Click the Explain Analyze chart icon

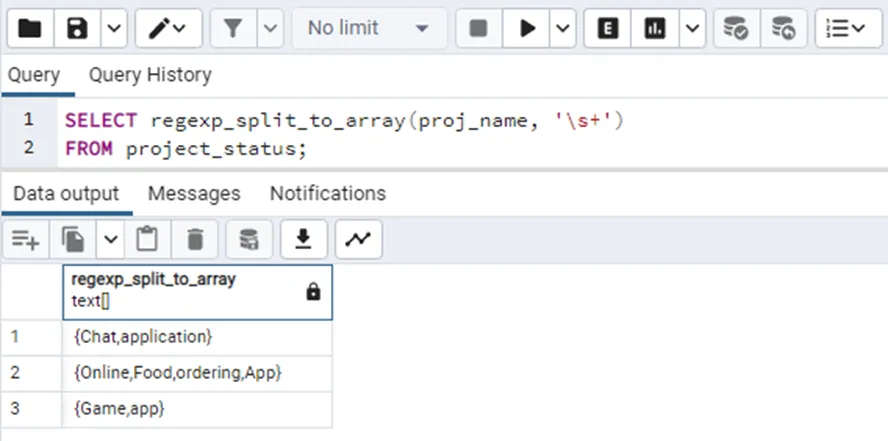point(655,29)
